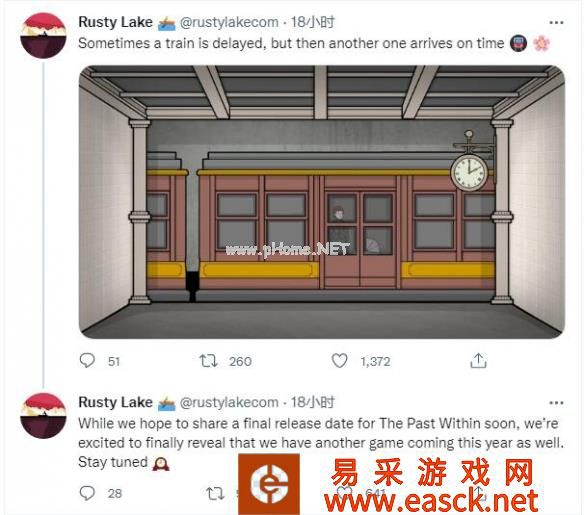Retweet the delayed train tweet
Viewport: 584px width, 515px height.
coord(208,361)
